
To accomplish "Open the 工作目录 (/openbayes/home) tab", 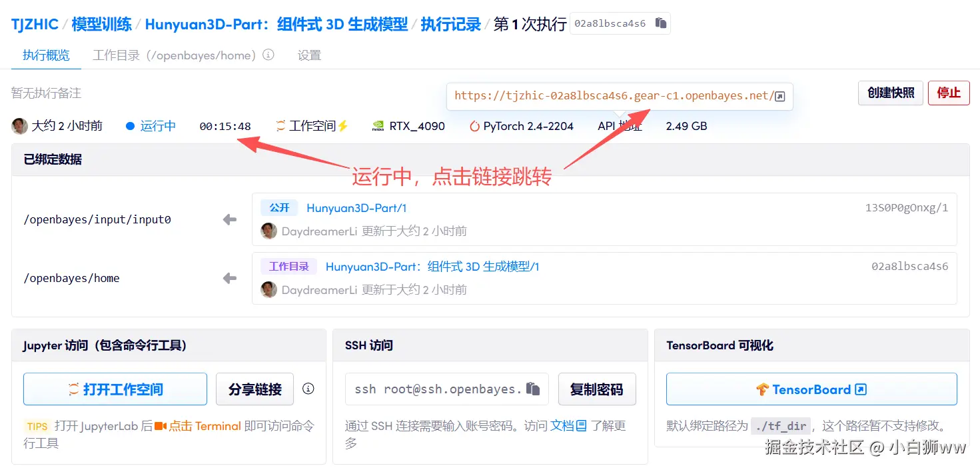I will (175, 55).
